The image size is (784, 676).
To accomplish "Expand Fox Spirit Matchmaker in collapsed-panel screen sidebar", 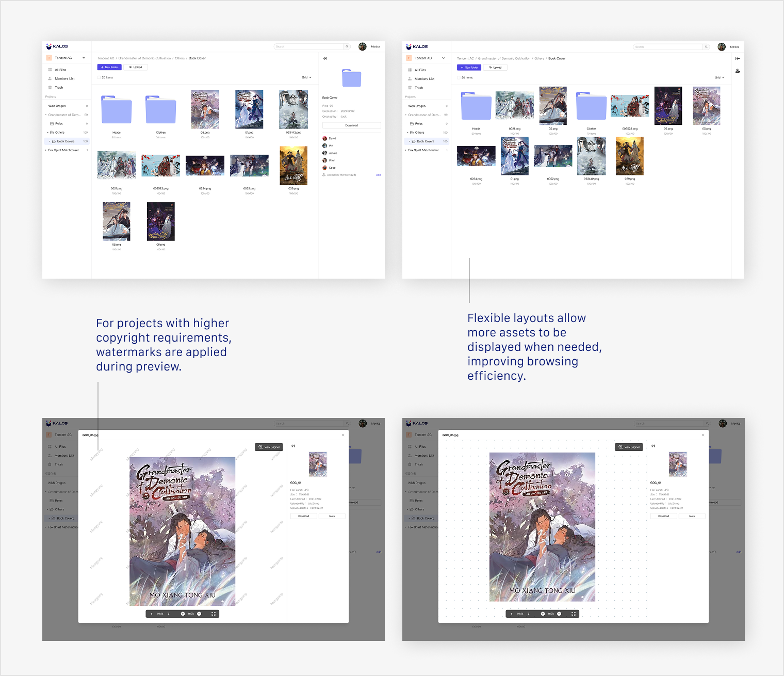I will (x=406, y=150).
